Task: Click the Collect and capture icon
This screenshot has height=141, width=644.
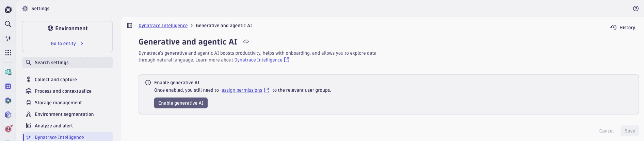Action: [x=29, y=80]
